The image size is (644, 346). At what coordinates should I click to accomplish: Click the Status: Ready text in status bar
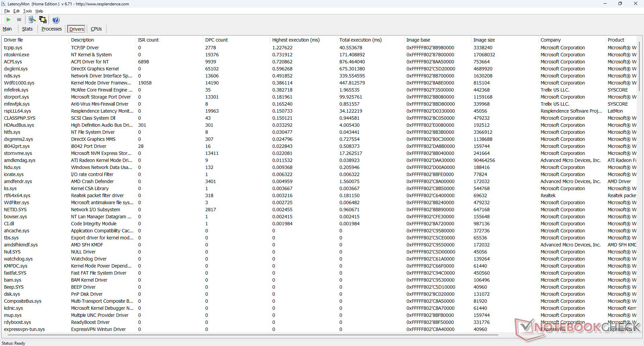coord(13,343)
